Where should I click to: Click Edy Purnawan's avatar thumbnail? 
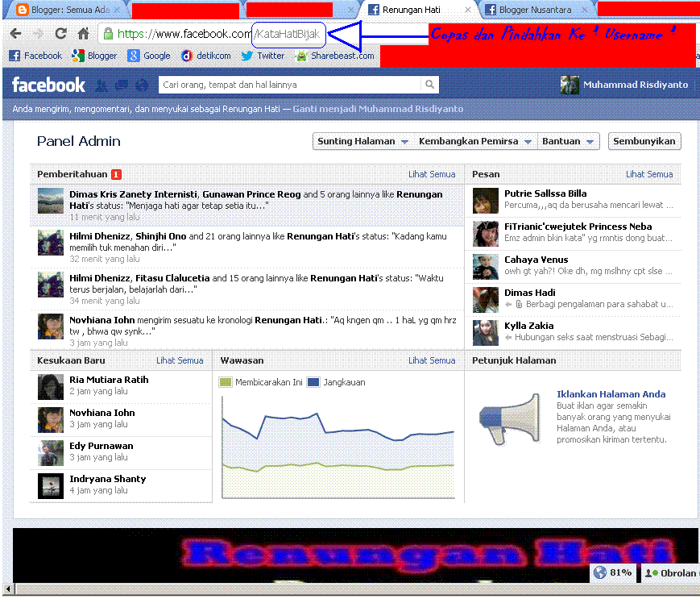(x=51, y=453)
